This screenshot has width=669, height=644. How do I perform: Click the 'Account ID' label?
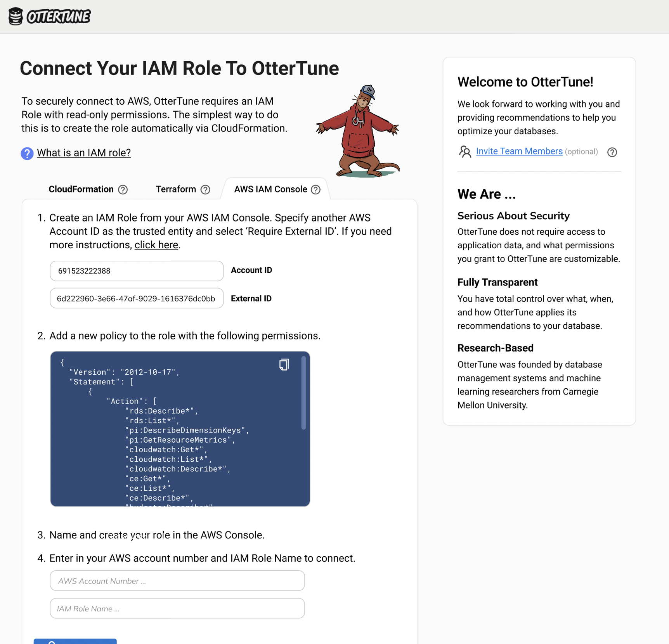251,270
